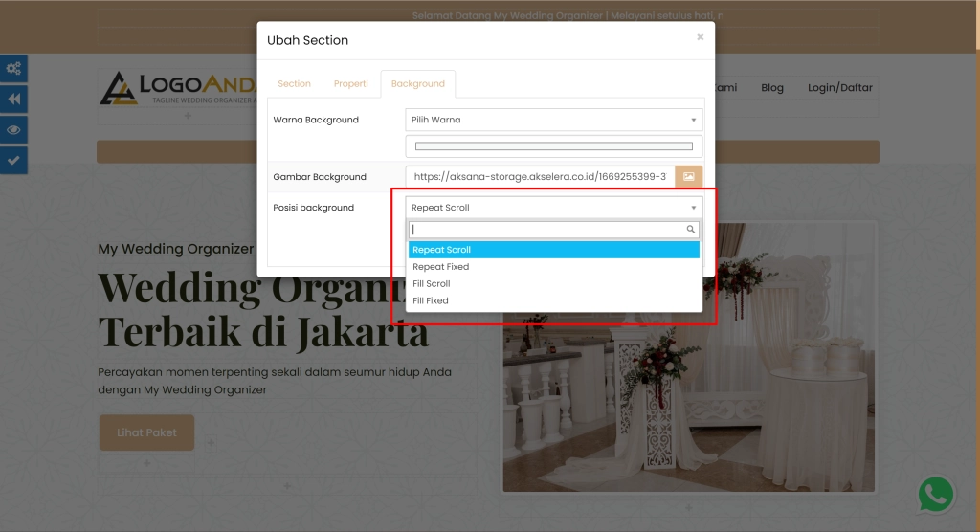Click the double-arrow rewind icon in left sidebar
Image resolution: width=980 pixels, height=532 pixels.
[13, 99]
